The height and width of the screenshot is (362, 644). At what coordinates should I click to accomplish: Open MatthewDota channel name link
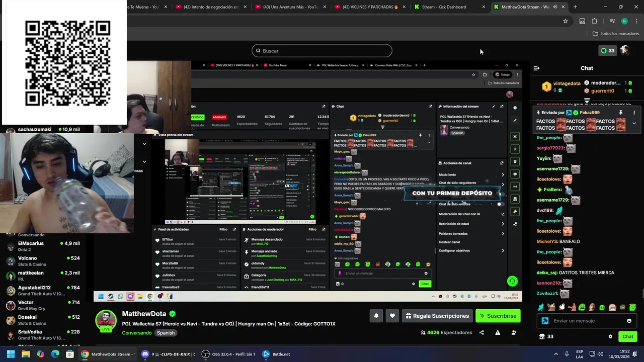(x=144, y=314)
